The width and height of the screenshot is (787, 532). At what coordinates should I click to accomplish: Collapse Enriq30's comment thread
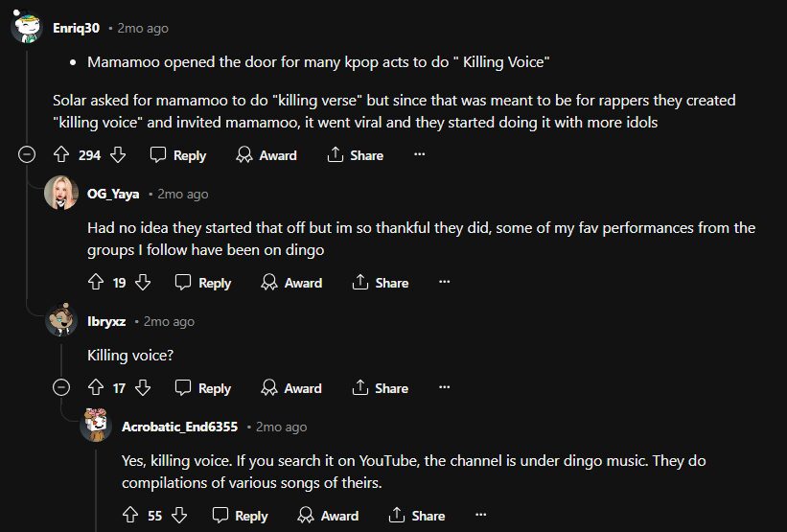(27, 154)
